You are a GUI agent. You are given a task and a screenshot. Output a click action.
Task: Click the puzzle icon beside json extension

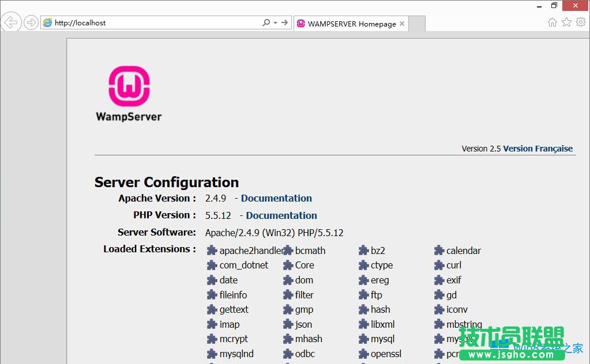(288, 324)
